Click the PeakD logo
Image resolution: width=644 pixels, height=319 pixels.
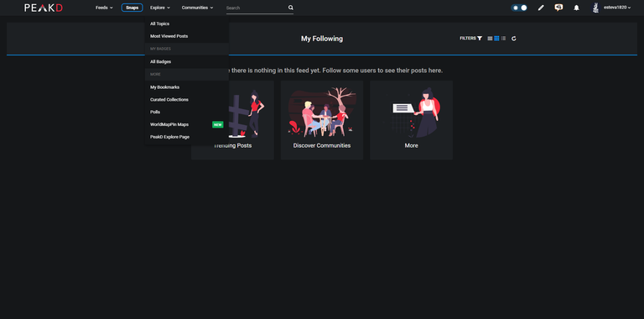[x=44, y=8]
